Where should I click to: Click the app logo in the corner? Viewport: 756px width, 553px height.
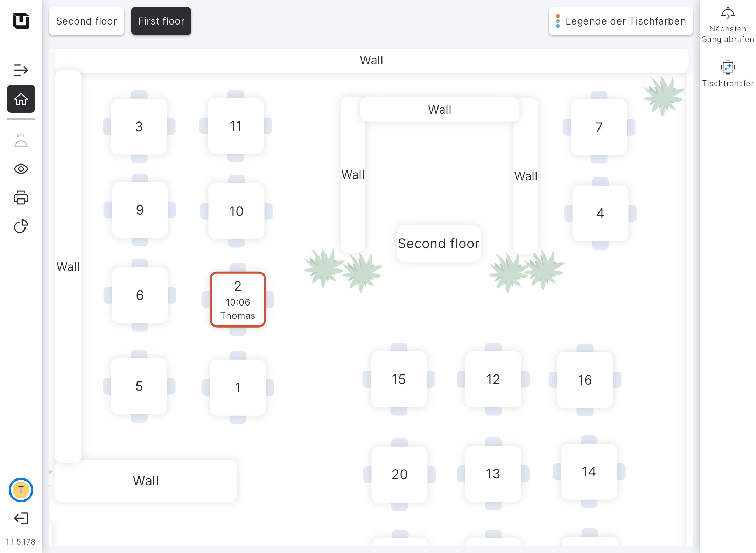tap(21, 21)
